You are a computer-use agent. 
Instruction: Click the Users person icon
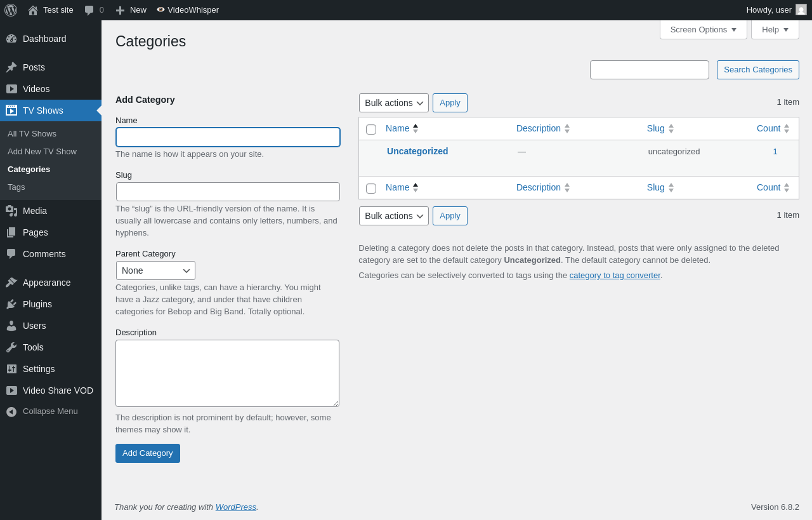(x=11, y=326)
